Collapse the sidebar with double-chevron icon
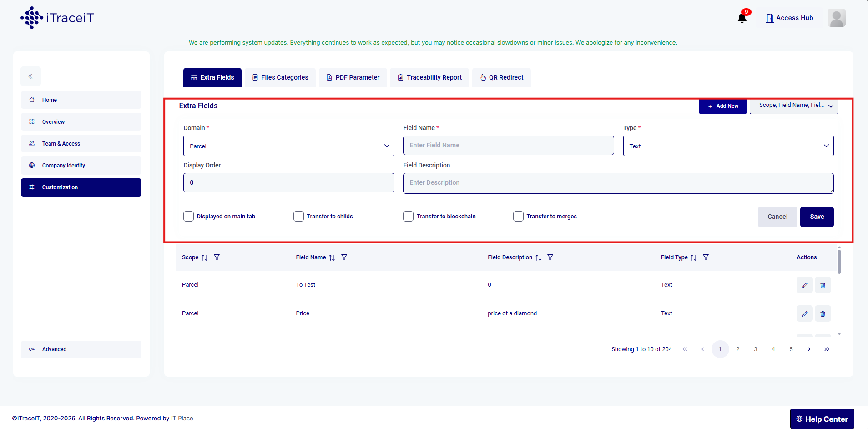 tap(30, 76)
